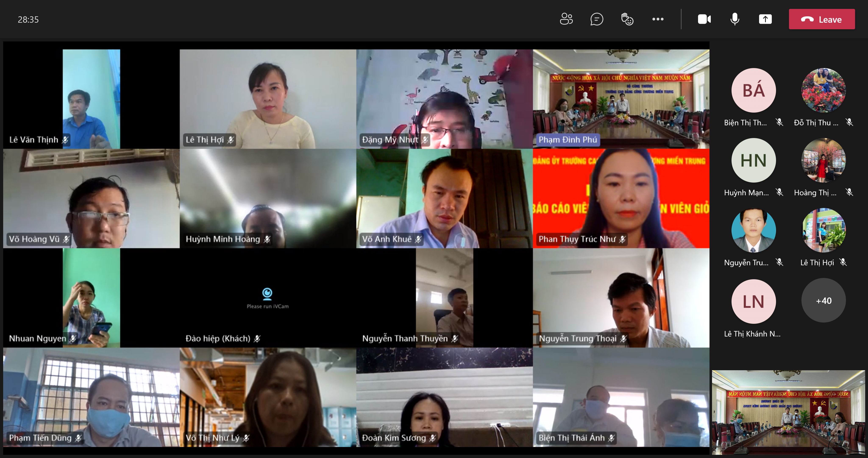Click muted mic icon beside Hoàng Thị
This screenshot has height=458, width=868.
point(850,192)
